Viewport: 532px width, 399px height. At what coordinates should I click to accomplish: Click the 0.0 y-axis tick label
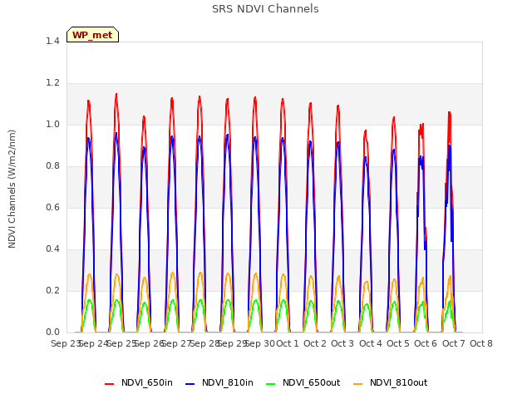52,332
